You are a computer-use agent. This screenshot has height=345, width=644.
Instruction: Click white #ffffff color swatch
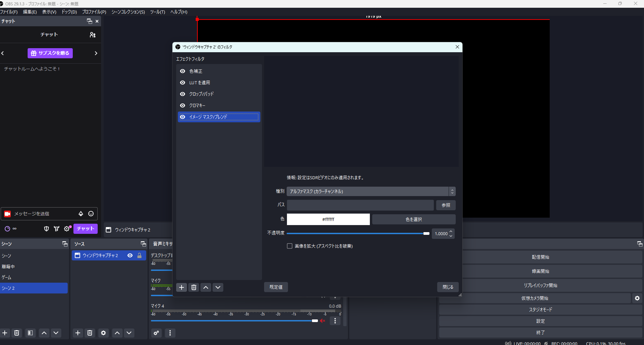328,219
